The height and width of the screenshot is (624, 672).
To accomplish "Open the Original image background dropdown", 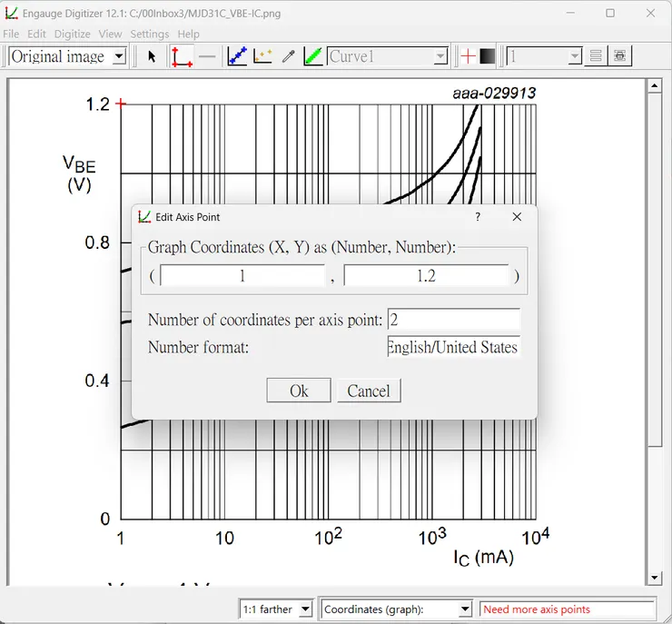I will point(118,56).
